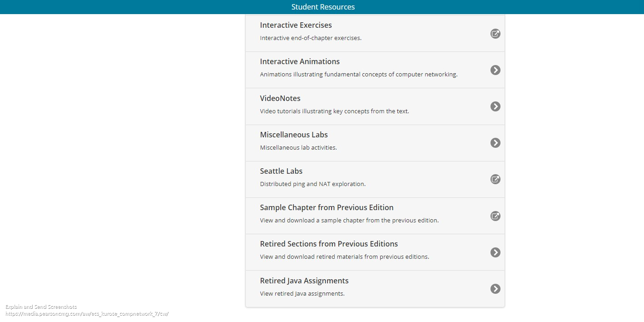Expand Retired Java Assignments chevron

tap(495, 289)
